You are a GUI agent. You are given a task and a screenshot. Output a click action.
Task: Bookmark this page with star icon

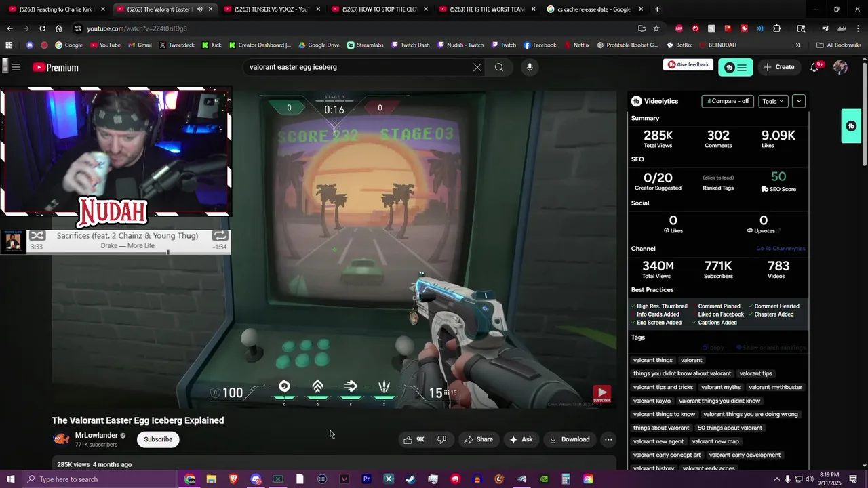click(x=656, y=28)
